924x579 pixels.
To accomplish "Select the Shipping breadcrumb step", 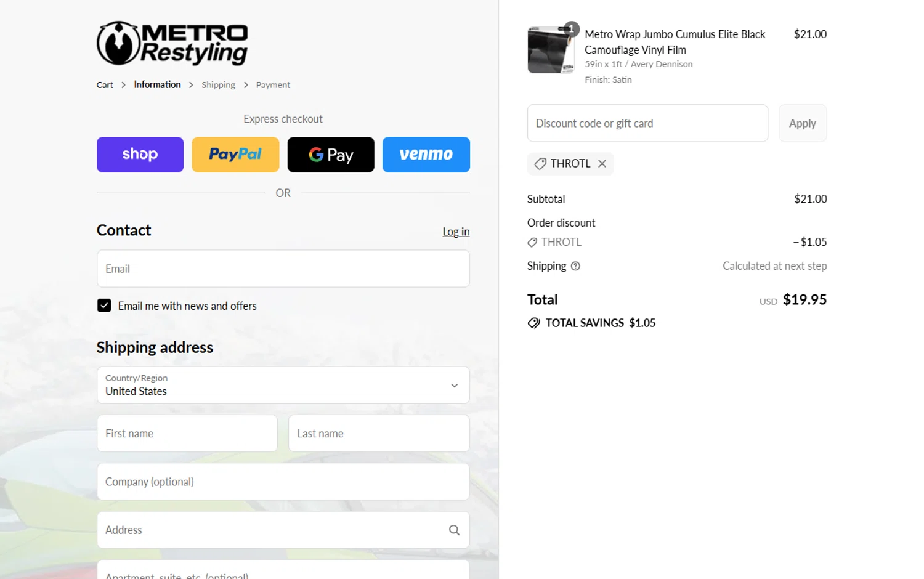I will (x=218, y=85).
